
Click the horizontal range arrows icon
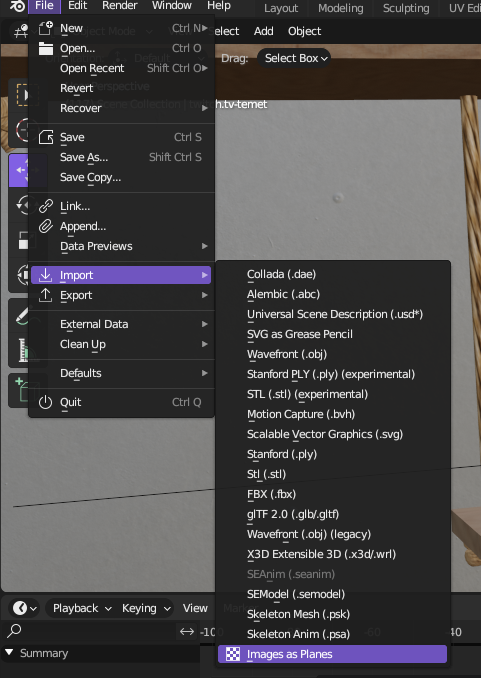(x=187, y=632)
